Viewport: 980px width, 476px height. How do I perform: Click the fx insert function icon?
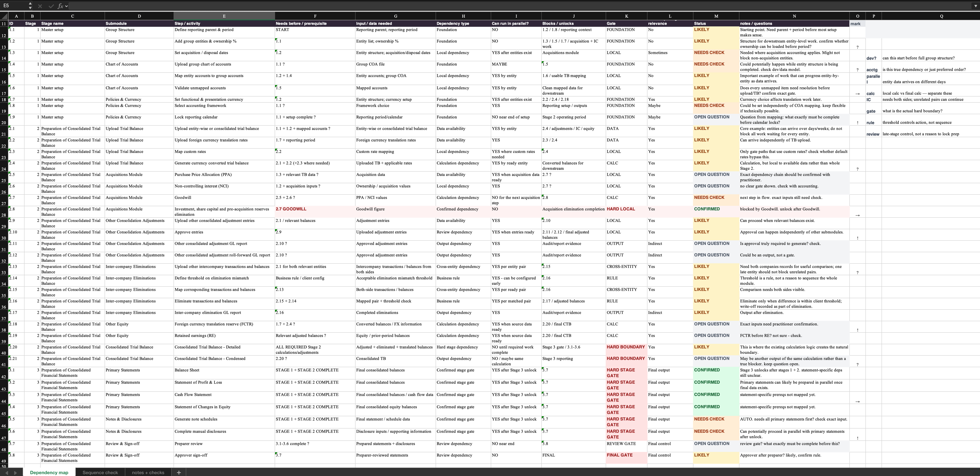click(60, 6)
